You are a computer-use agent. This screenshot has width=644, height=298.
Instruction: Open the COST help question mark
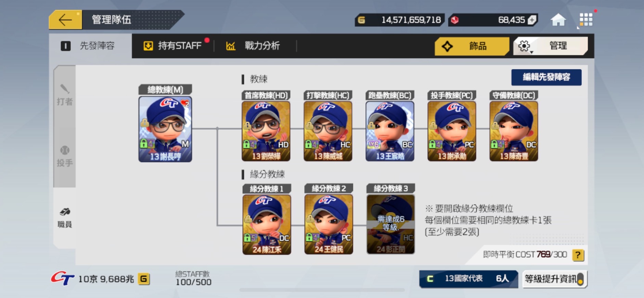click(578, 255)
